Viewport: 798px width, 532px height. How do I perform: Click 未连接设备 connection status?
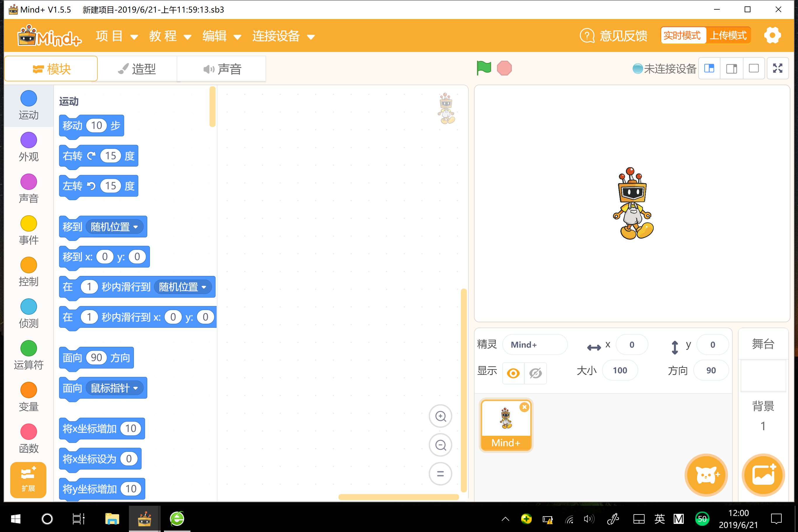[x=664, y=69]
